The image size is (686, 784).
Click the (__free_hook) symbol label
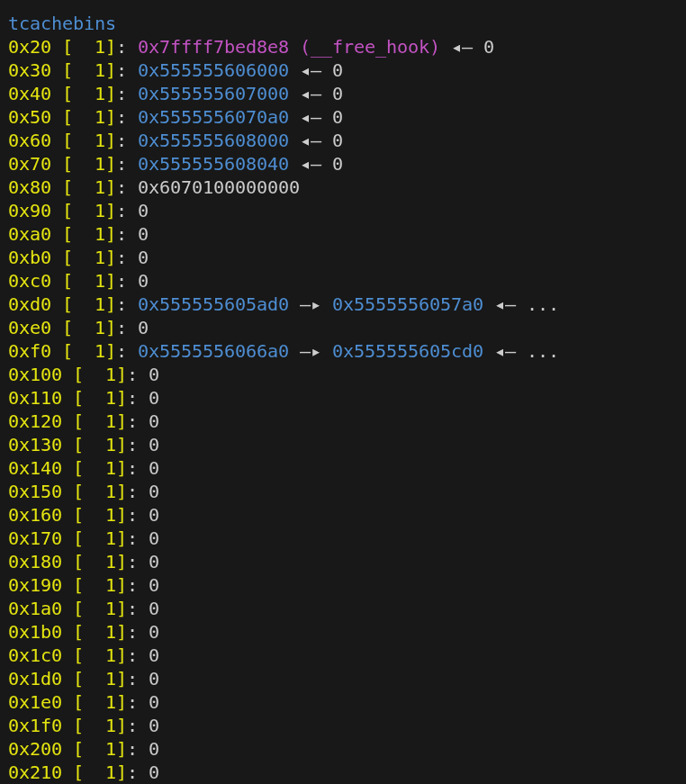click(370, 47)
